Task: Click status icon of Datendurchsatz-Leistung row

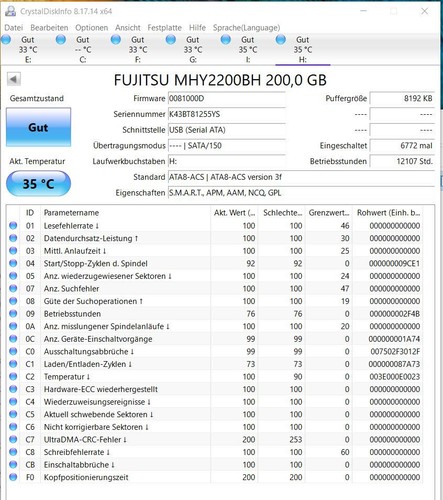Action: click(x=13, y=238)
